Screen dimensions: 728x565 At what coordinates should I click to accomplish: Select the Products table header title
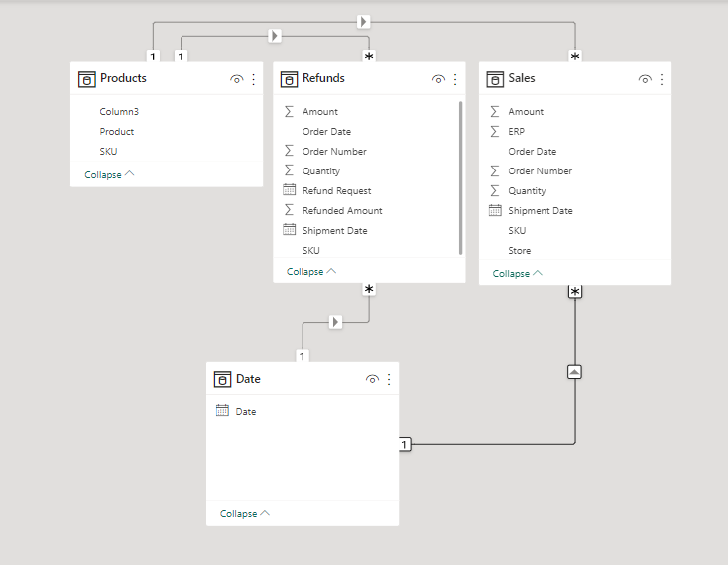(x=123, y=78)
